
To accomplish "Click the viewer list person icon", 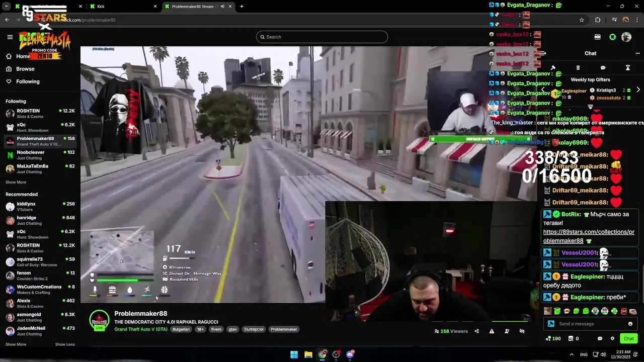I will (507, 331).
